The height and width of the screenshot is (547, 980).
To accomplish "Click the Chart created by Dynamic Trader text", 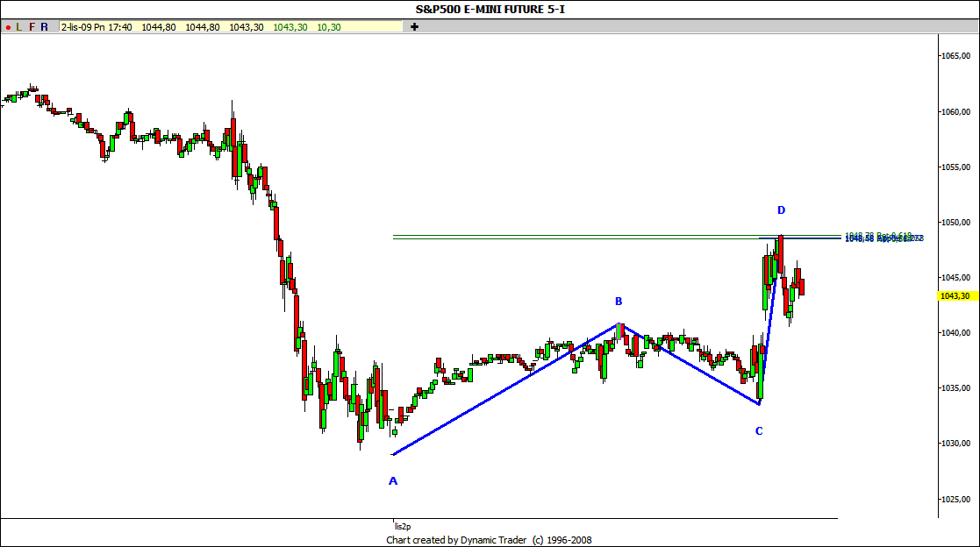I will (x=489, y=540).
